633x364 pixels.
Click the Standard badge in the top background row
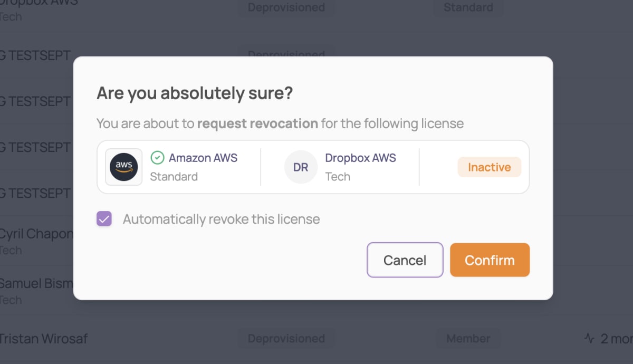click(468, 7)
